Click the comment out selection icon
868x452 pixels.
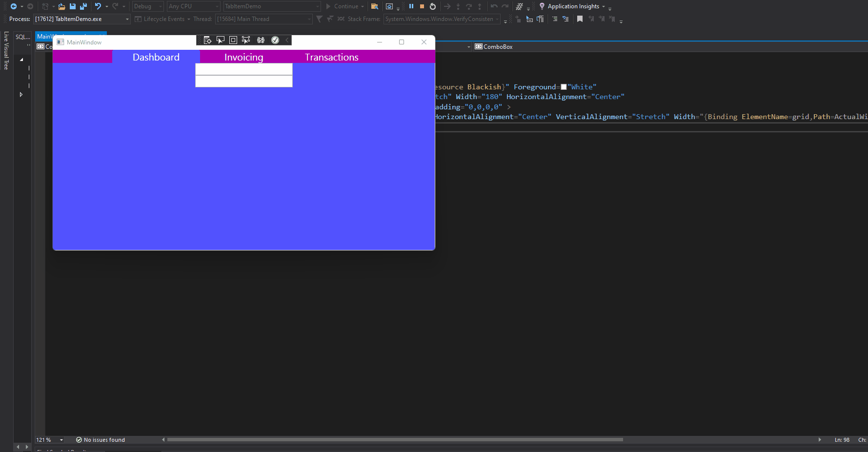point(565,19)
